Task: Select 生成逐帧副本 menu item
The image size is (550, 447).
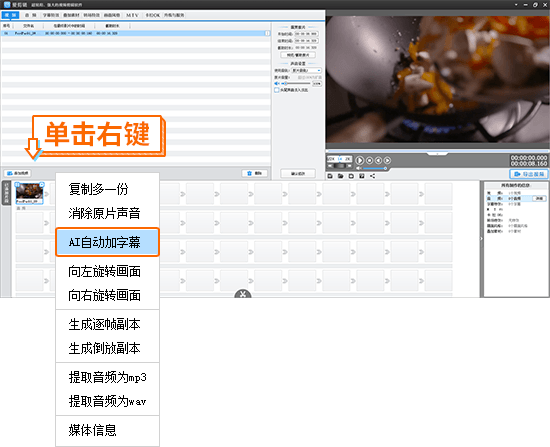Action: (x=107, y=324)
